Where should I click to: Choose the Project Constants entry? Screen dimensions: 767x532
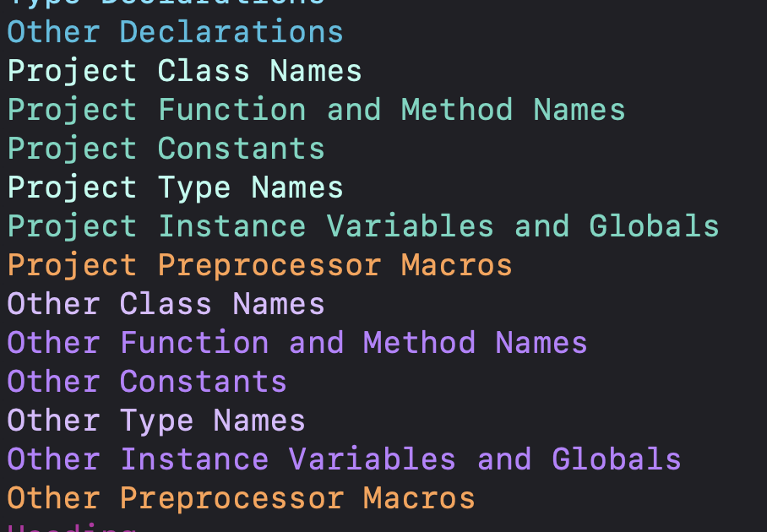pos(166,149)
